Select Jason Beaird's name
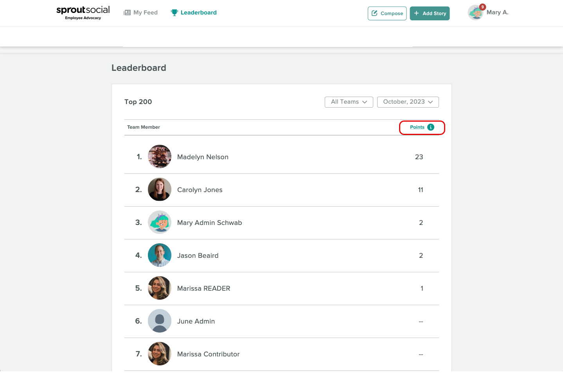The height and width of the screenshot is (392, 563). [198, 255]
